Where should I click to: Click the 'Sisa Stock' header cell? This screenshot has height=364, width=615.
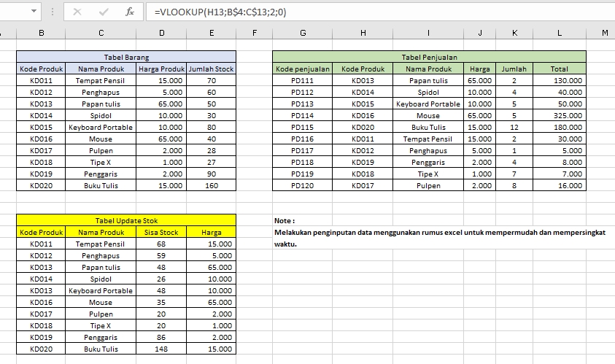tap(161, 232)
